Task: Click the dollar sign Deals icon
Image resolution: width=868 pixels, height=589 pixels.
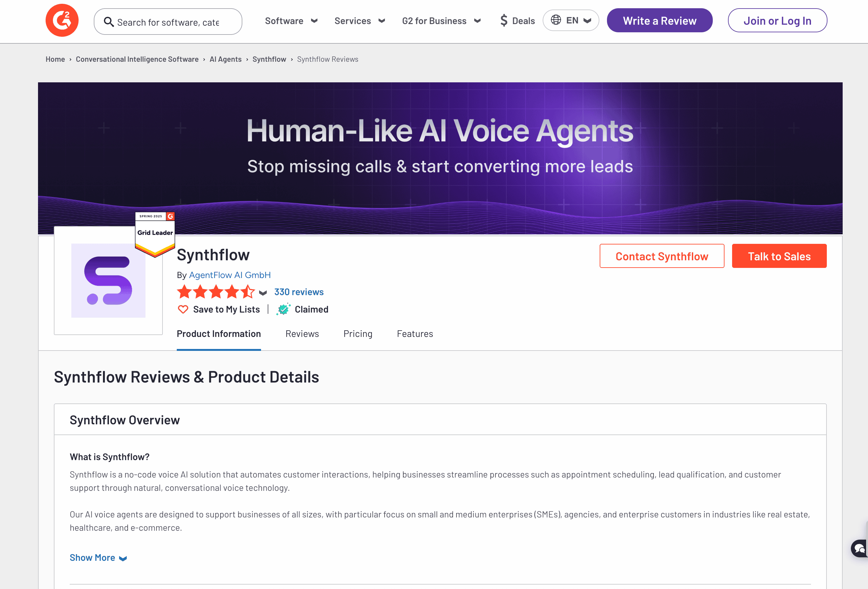Action: [504, 20]
